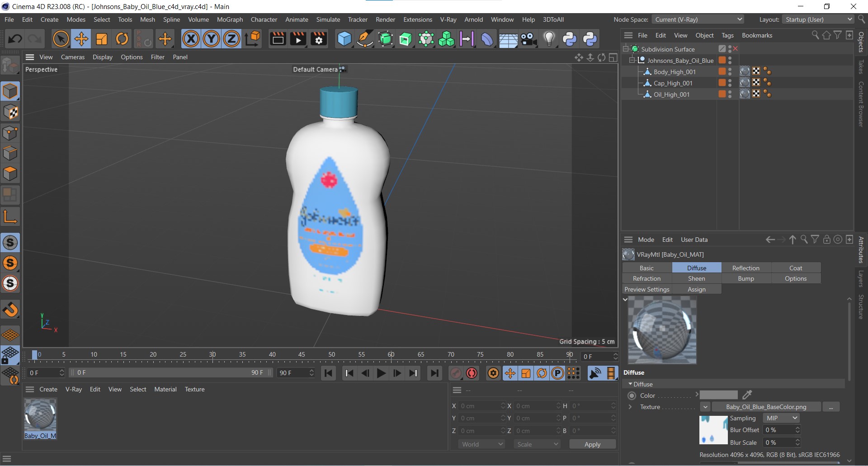This screenshot has width=868, height=466.
Task: Toggle visibility dots for Body_High_001
Action: (730, 71)
